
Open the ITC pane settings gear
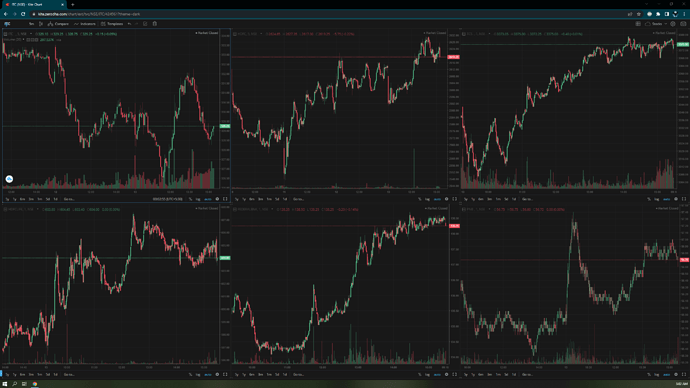[217, 199]
